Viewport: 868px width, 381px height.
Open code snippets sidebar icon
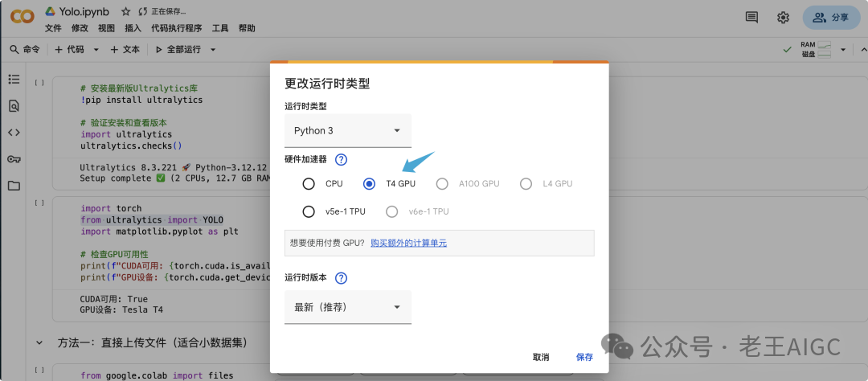14,133
